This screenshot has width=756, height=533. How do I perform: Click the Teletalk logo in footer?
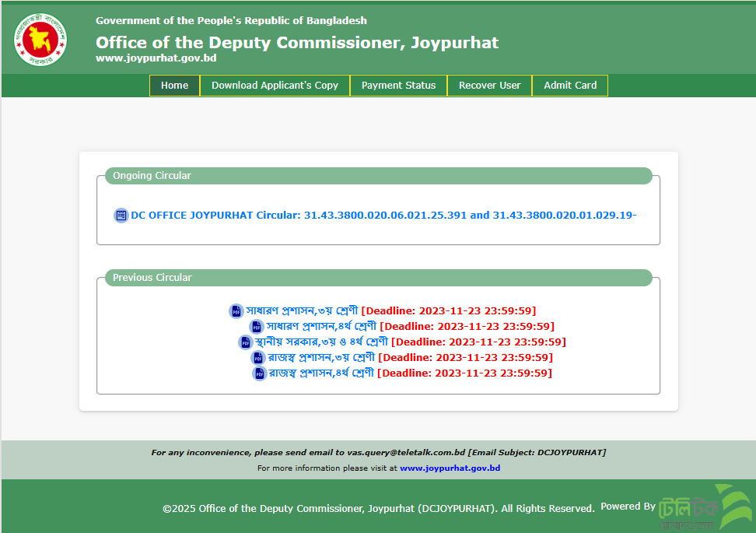point(704,507)
